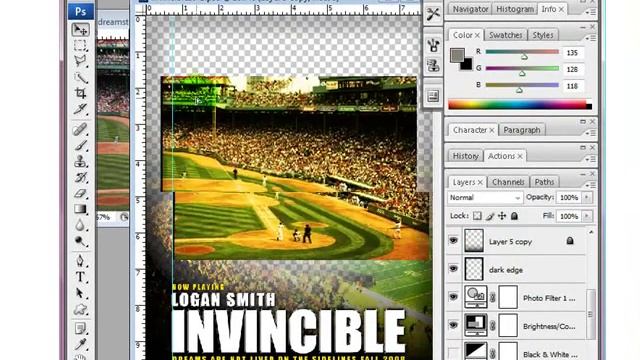The width and height of the screenshot is (640, 360).
Task: Switch to the Channels tab
Action: click(508, 182)
